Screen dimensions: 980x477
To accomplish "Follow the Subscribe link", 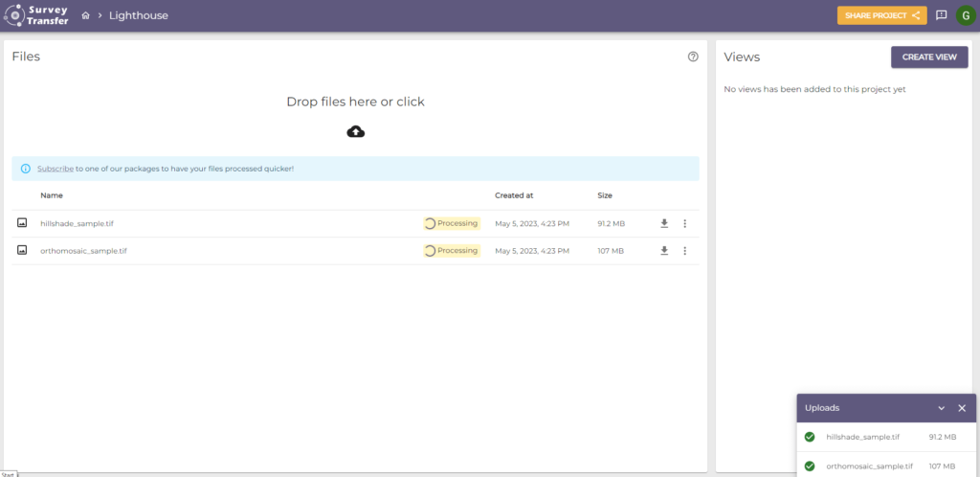I will coord(55,169).
